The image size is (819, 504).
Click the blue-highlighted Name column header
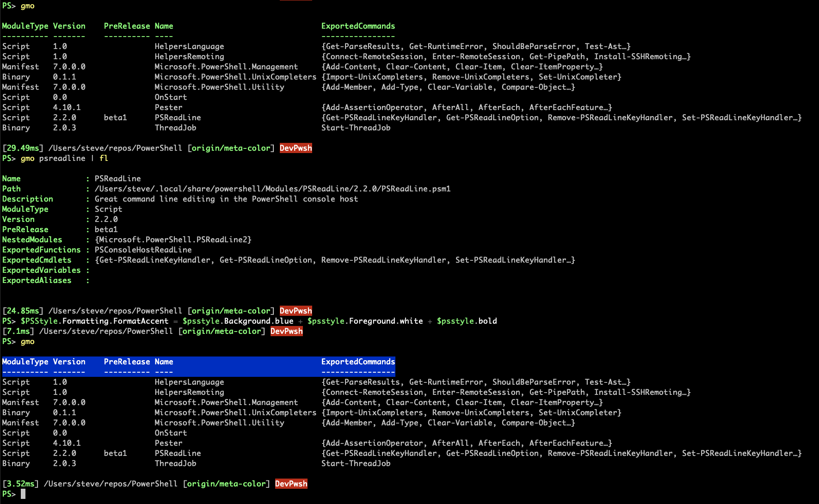pos(164,362)
